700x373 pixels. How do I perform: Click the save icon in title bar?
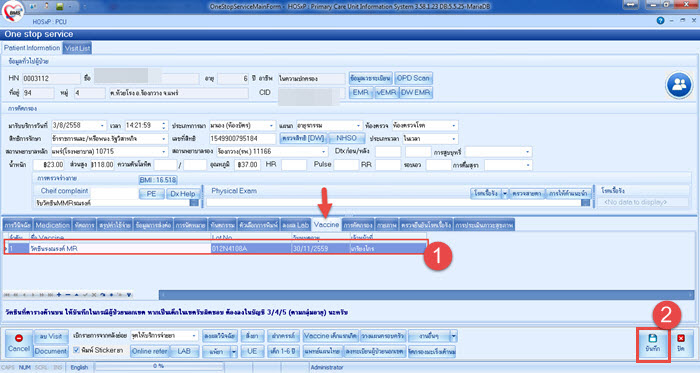click(x=59, y=7)
